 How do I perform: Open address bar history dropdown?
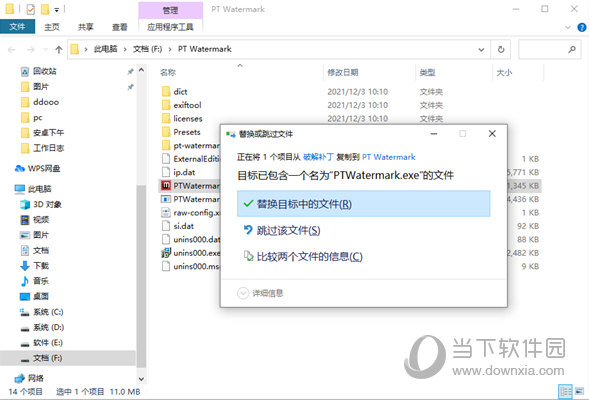481,49
